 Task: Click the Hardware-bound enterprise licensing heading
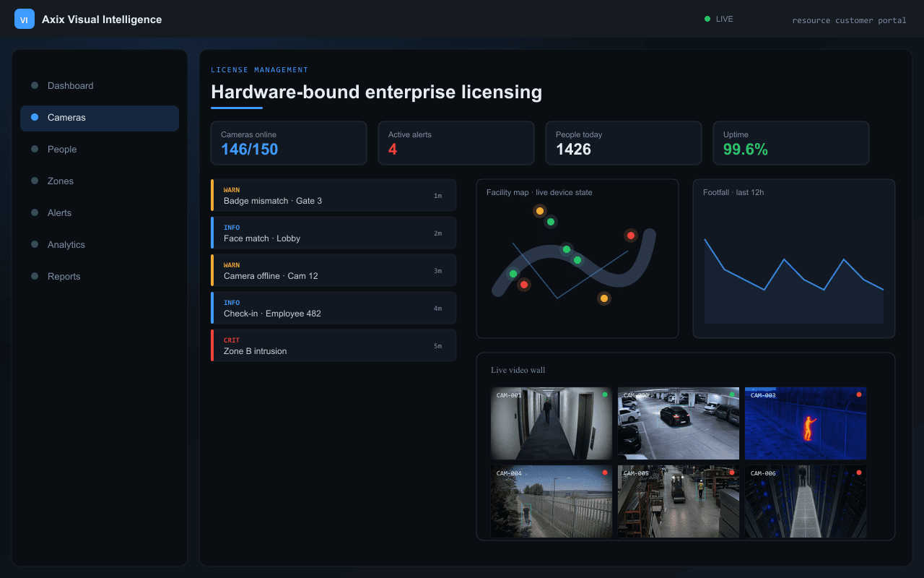coord(376,92)
